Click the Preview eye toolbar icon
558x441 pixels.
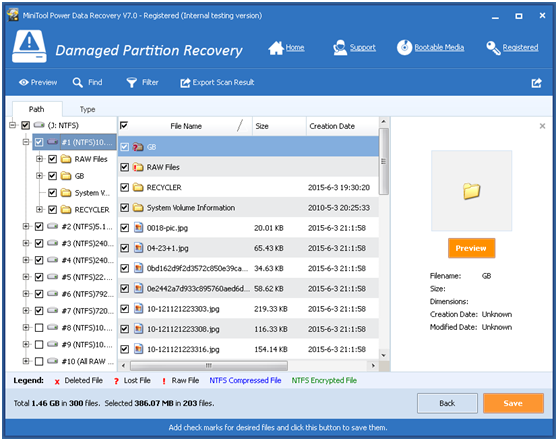24,83
